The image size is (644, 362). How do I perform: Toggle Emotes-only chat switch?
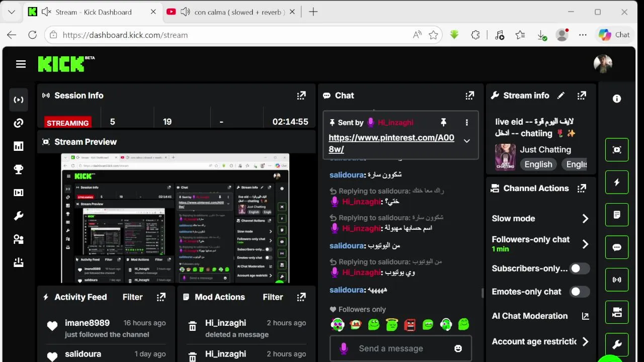580,292
